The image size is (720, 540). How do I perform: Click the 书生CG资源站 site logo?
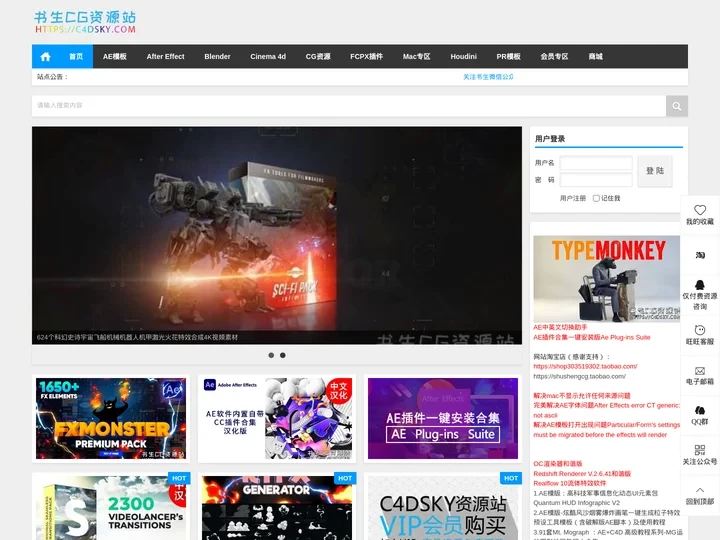point(85,22)
